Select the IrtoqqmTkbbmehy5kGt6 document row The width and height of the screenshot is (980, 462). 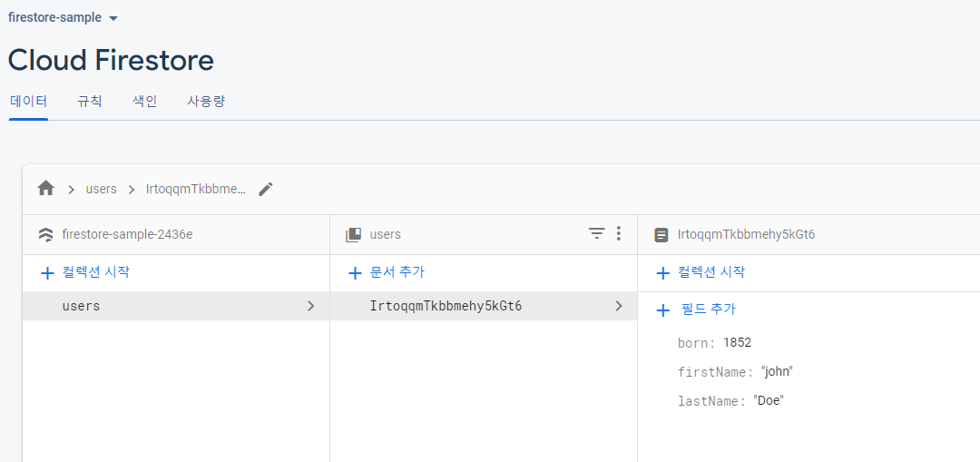(x=484, y=306)
